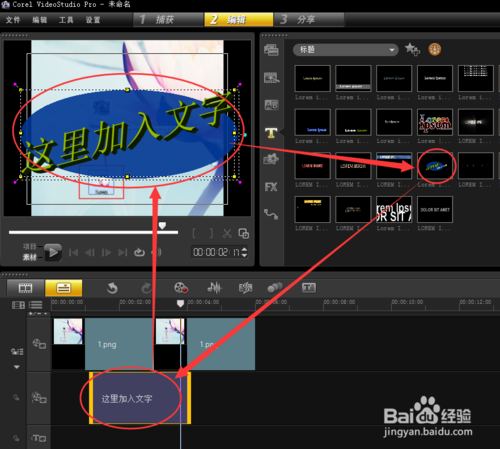Open the Instant Project library icon
The height and width of the screenshot is (449, 500).
[x=271, y=78]
